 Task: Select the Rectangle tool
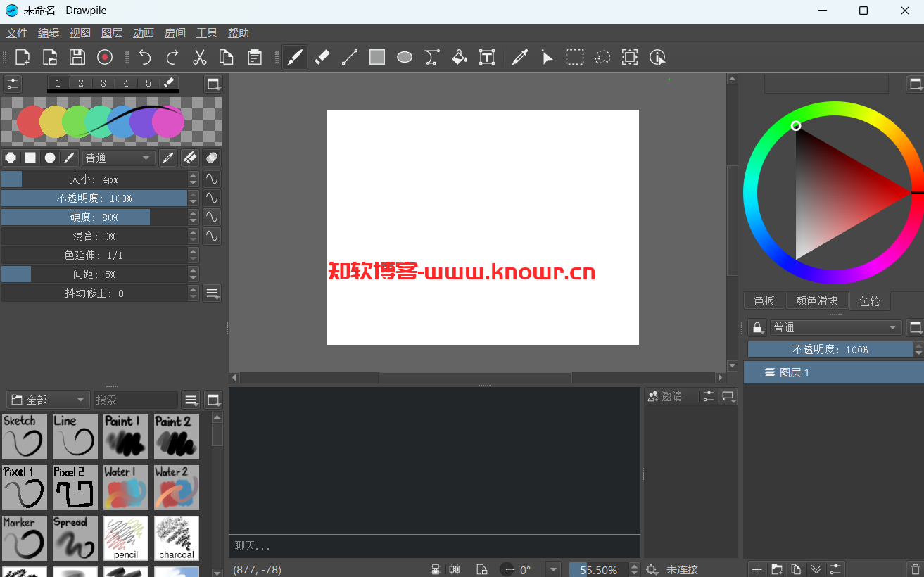coord(377,58)
